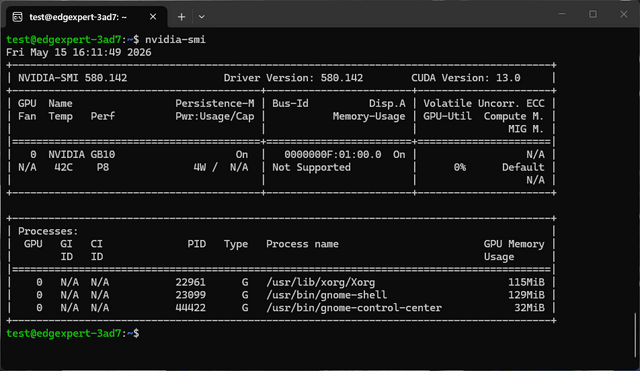Click PID 23099

[191, 295]
